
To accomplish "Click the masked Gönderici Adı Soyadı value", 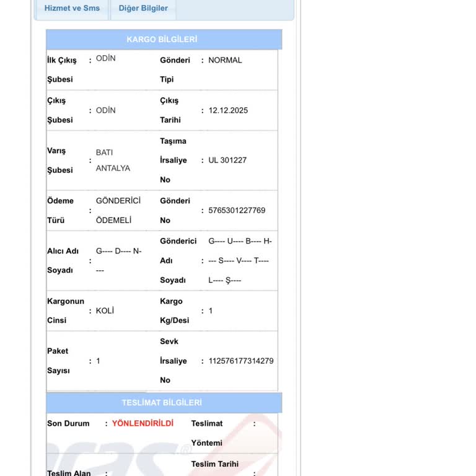I will pyautogui.click(x=239, y=260).
